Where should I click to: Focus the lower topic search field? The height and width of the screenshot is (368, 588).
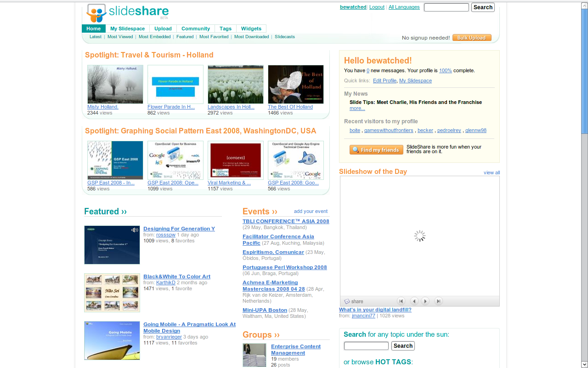[366, 346]
